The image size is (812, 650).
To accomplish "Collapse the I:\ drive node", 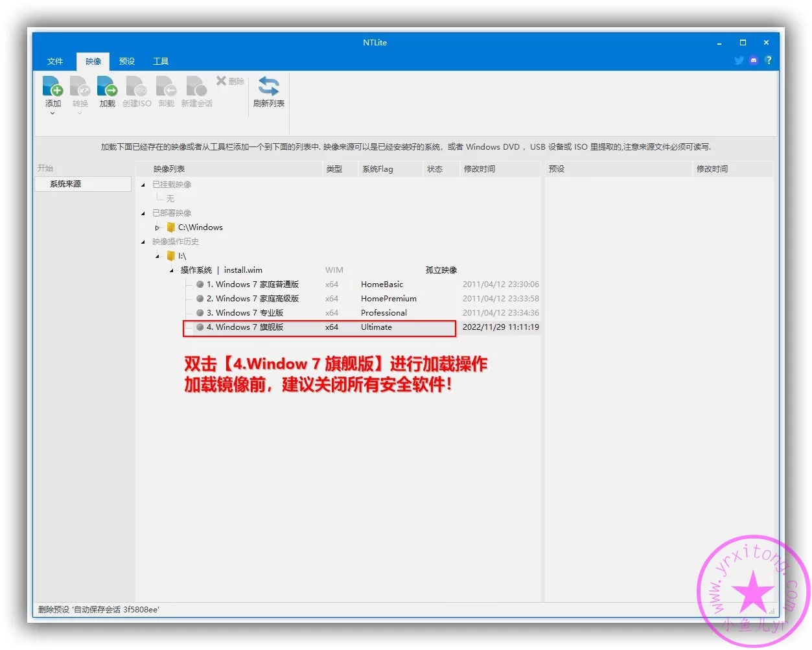I will [x=157, y=256].
